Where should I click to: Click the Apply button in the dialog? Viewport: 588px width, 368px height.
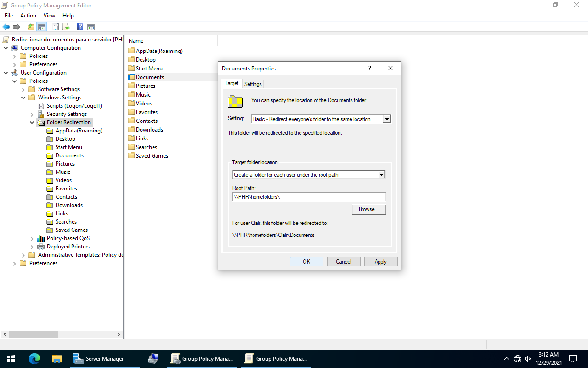point(380,261)
